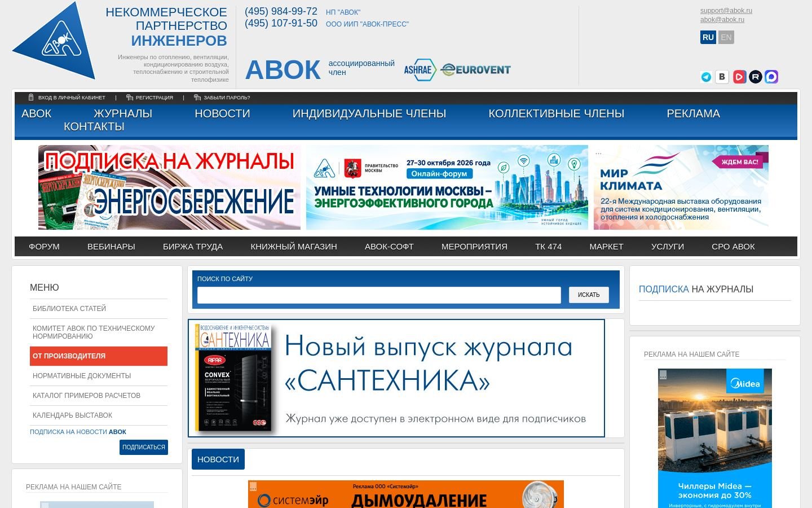Click the ИСКАТЬ search button
The image size is (812, 508).
(589, 295)
